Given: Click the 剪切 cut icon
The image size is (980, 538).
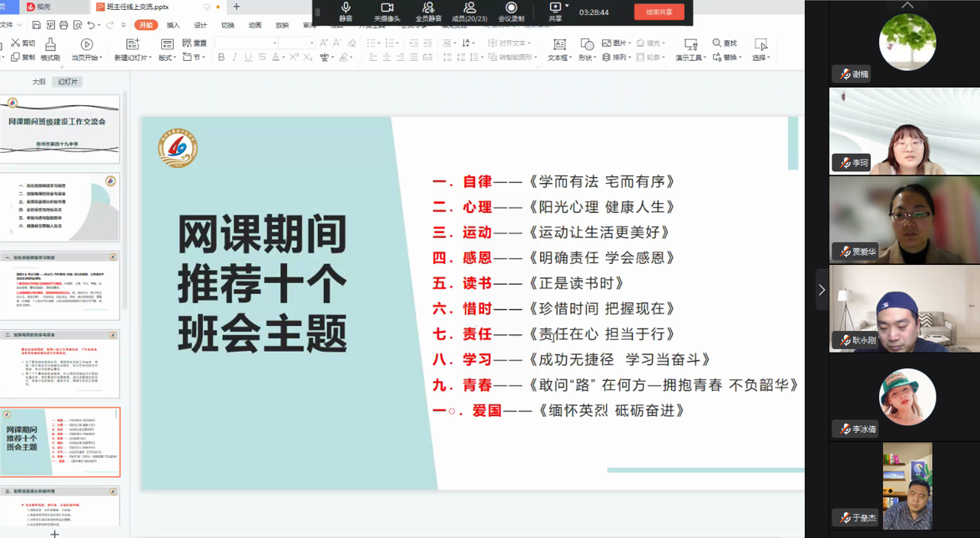Looking at the screenshot, I should click(23, 43).
